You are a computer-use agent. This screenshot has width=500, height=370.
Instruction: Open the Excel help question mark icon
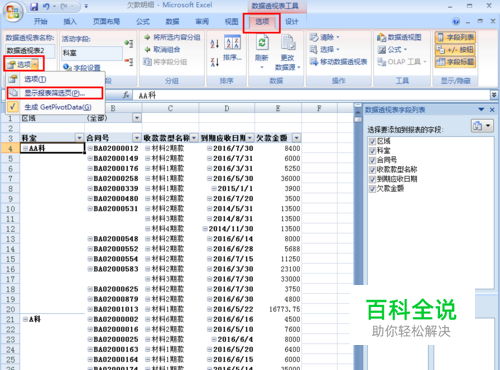pyautogui.click(x=456, y=22)
